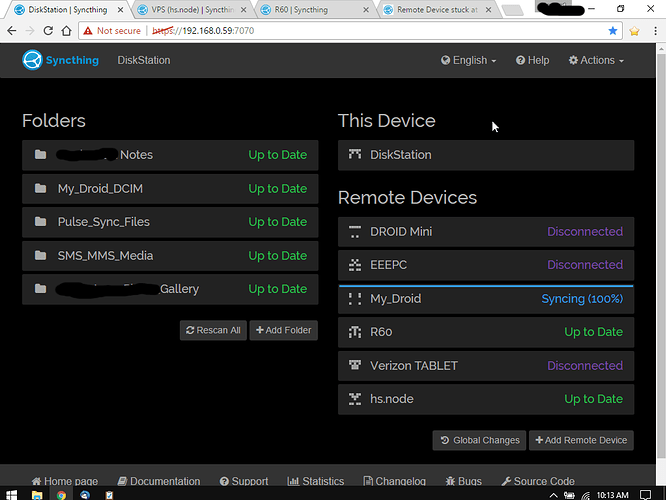Screen dimensions: 666x500
Task: Reload the page with the refresh icon
Action: click(x=48, y=31)
